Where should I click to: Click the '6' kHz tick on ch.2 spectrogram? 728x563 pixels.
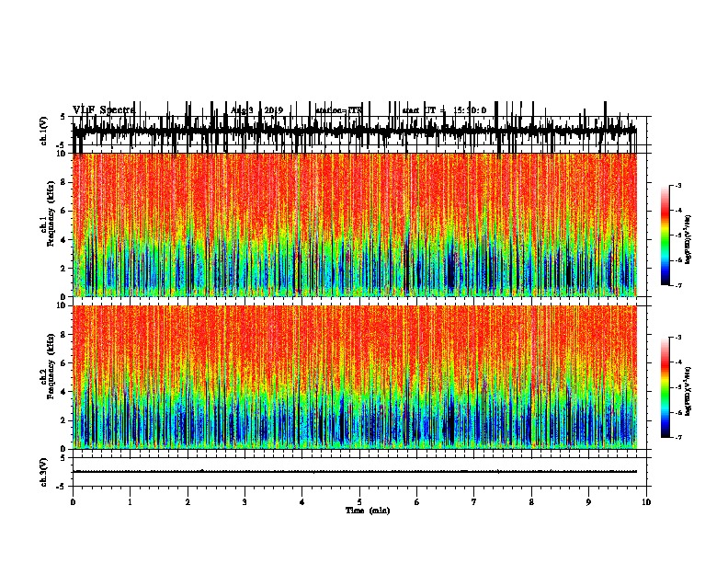coord(63,363)
